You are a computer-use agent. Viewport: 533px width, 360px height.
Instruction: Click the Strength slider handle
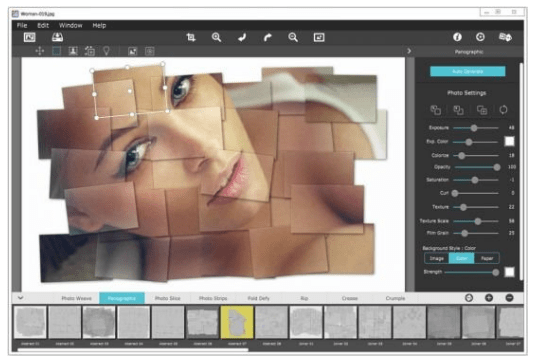(x=496, y=272)
